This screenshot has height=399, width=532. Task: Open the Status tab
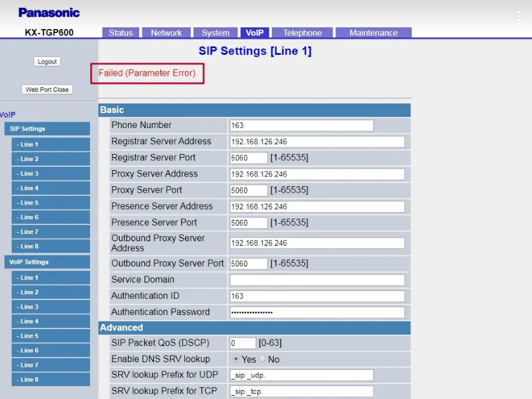click(x=120, y=33)
